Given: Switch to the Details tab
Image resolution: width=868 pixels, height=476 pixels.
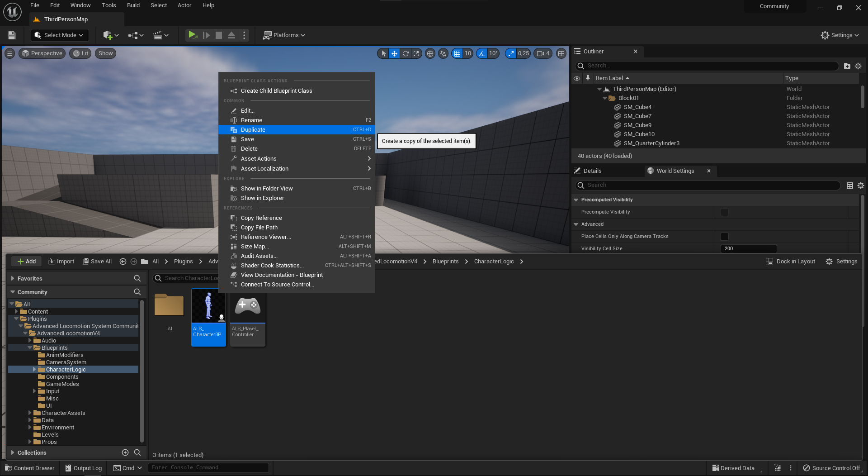Looking at the screenshot, I should pyautogui.click(x=592, y=171).
